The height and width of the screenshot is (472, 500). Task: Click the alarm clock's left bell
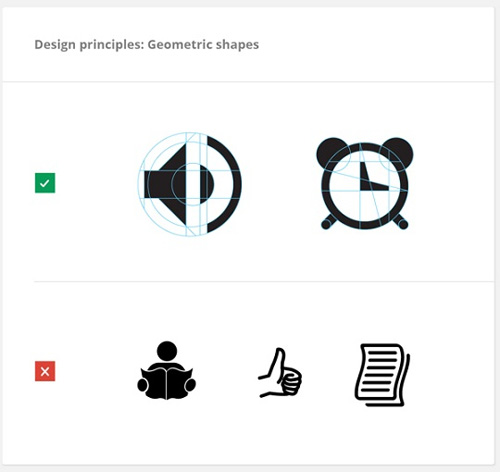point(331,152)
